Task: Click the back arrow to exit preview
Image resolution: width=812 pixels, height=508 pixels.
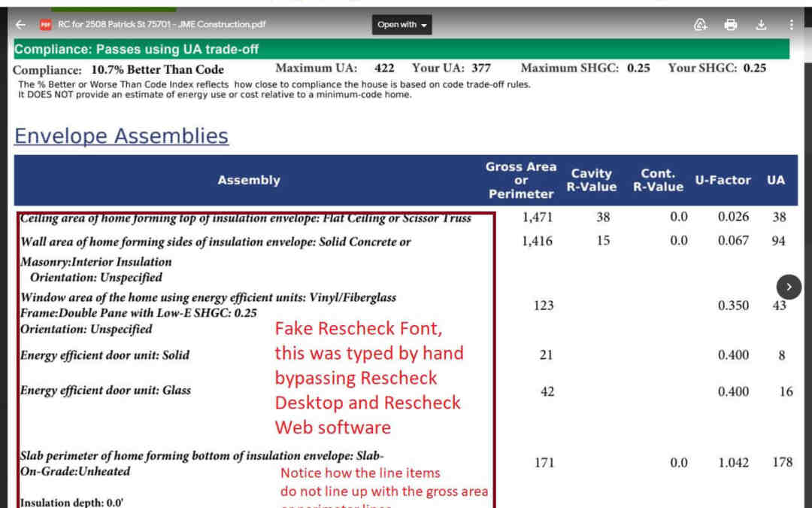Action: pos(20,25)
